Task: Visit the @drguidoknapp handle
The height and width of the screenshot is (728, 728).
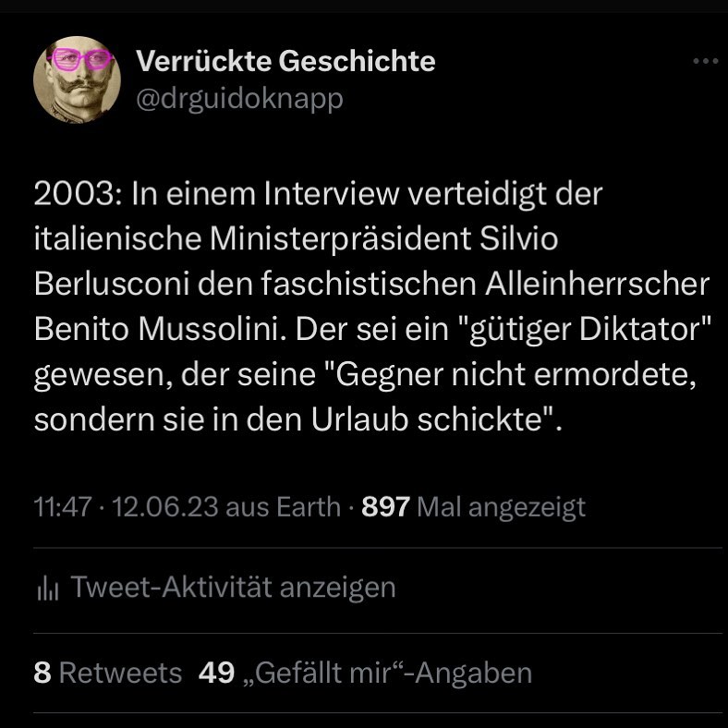Action: [x=239, y=98]
